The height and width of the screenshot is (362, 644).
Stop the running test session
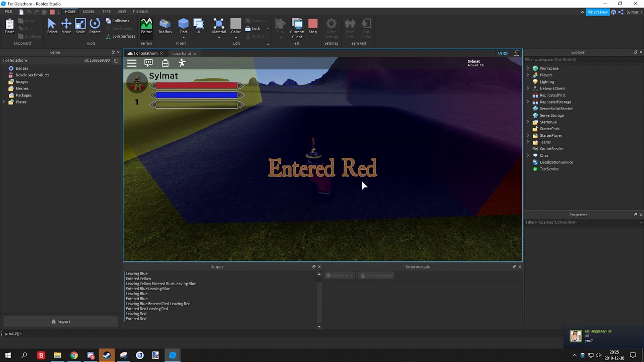313,26
